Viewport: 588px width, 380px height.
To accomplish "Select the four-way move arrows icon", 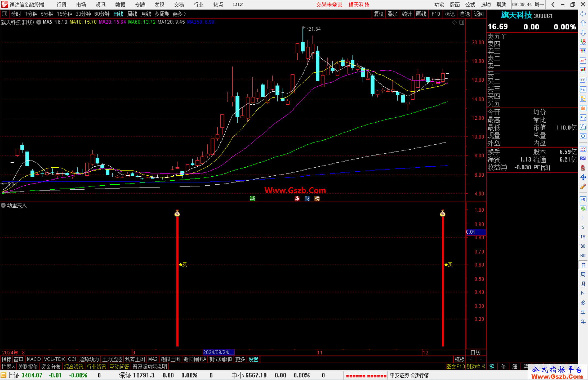I will (583, 177).
